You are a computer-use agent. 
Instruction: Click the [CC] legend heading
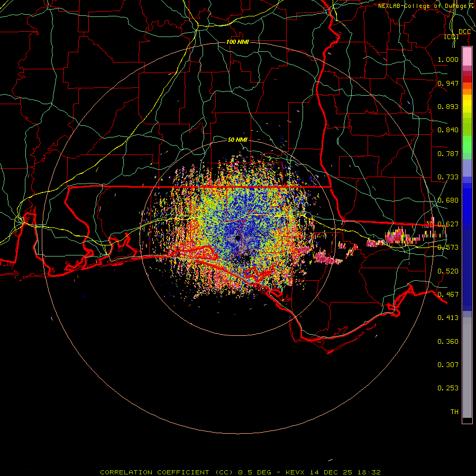click(x=452, y=36)
